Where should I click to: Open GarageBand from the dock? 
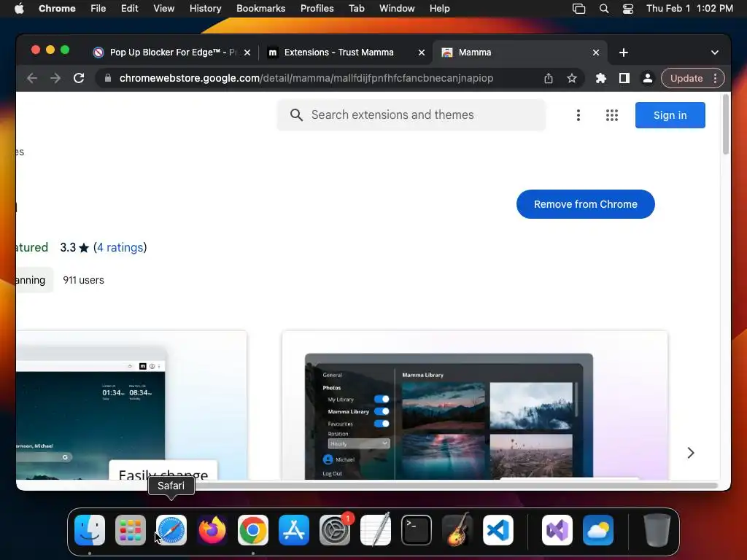coord(457,530)
